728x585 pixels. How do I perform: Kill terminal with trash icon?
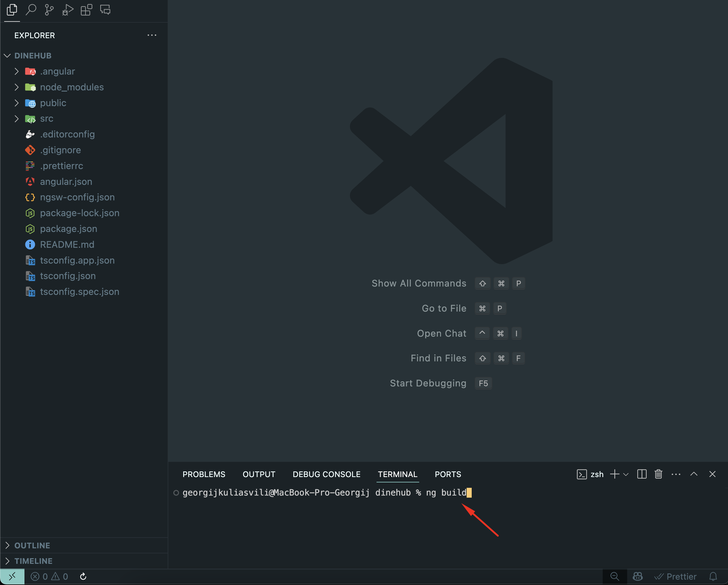pyautogui.click(x=658, y=474)
